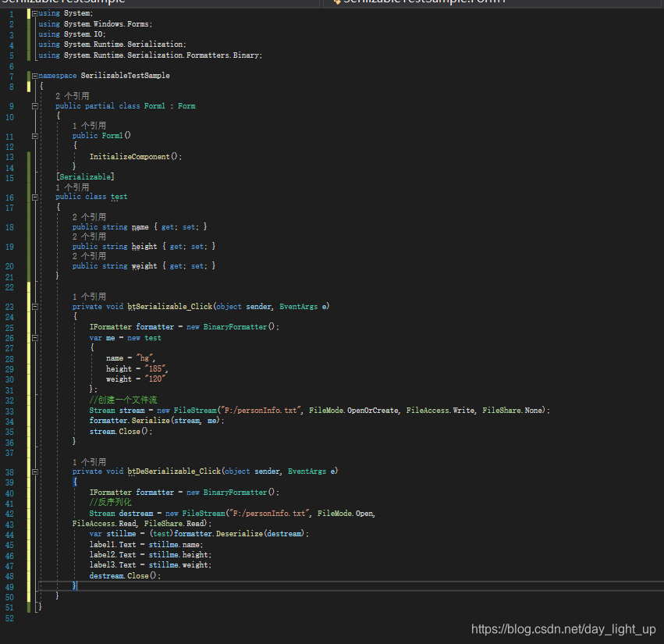Open the references link above Form1() constructor

(x=89, y=126)
